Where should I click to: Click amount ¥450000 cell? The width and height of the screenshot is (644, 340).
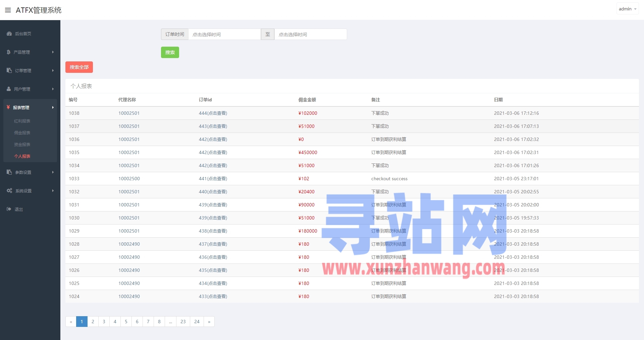308,152
